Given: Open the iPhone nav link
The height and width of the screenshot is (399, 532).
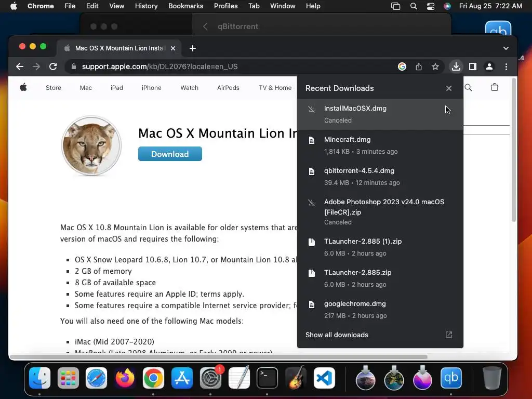Looking at the screenshot, I should (x=151, y=87).
